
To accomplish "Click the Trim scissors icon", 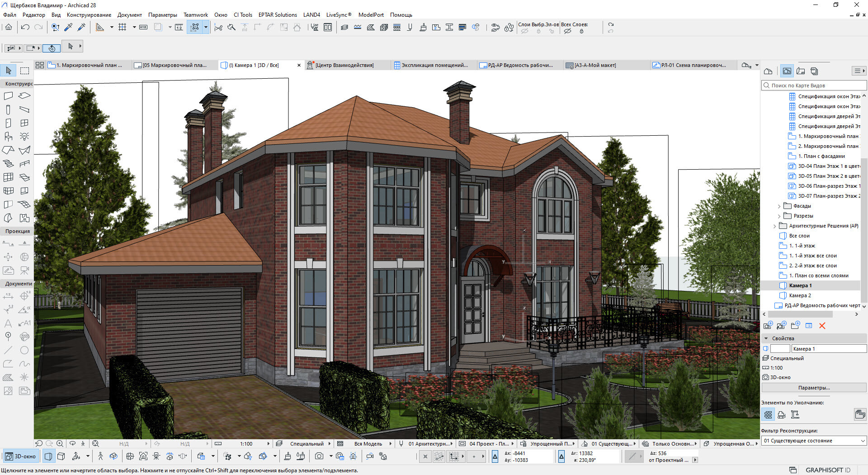I will (218, 28).
